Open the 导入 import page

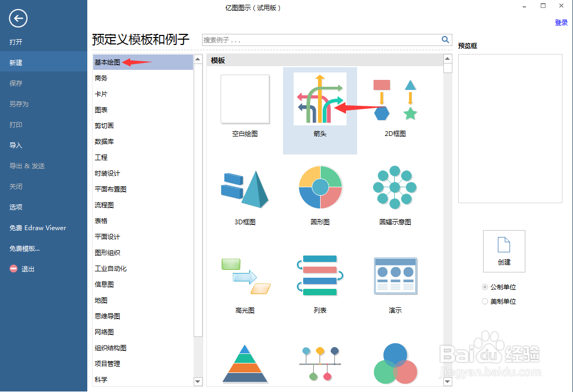pyautogui.click(x=16, y=145)
